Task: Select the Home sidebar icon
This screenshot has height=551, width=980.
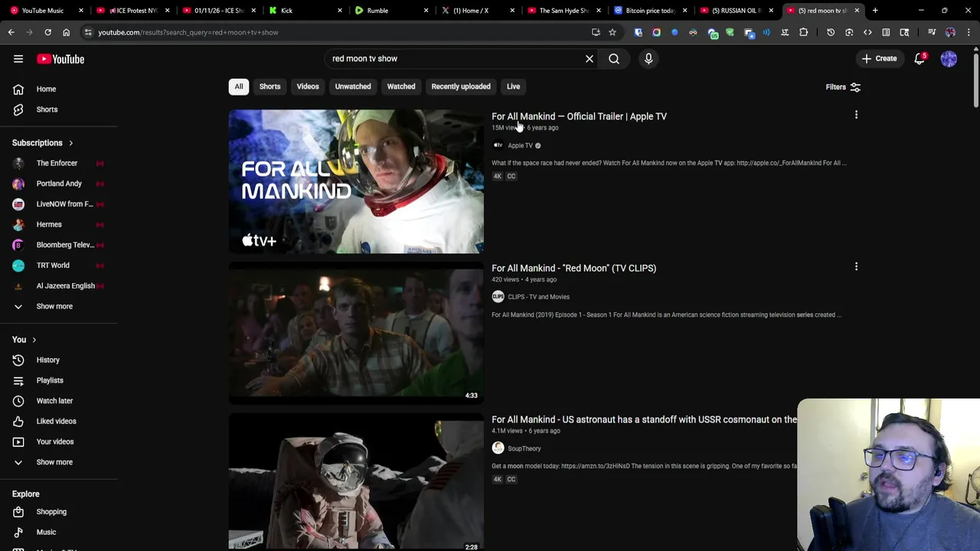Action: click(x=18, y=89)
